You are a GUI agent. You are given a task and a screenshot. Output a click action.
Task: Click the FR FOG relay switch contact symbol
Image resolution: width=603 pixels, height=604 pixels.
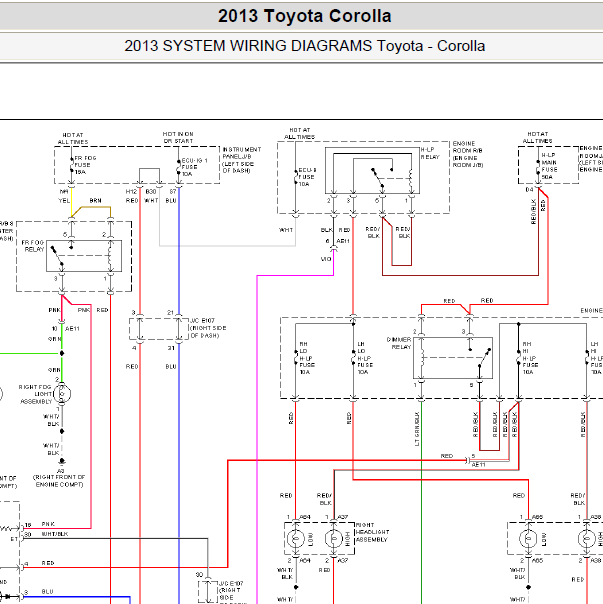[x=59, y=256]
